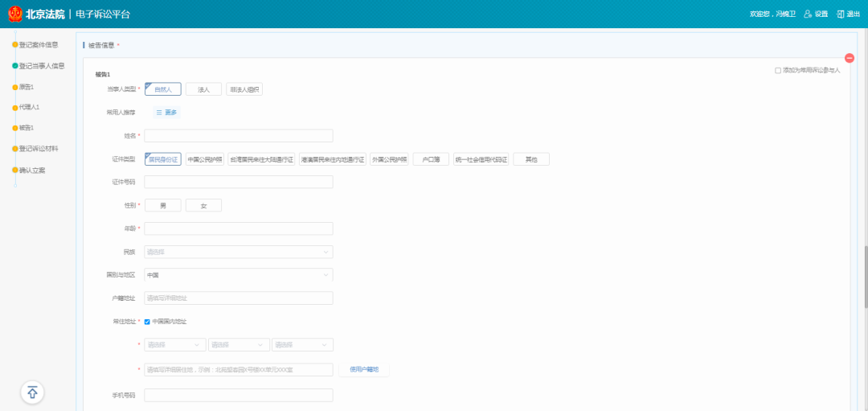The image size is (868, 411).
Task: Open 国别与地区 dropdown showing 中国
Action: (238, 275)
